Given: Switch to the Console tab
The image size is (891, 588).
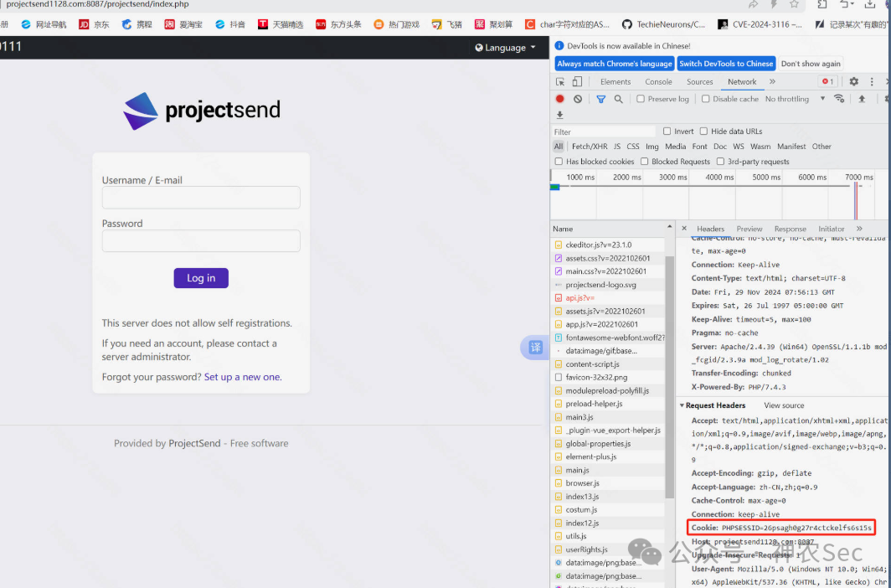Looking at the screenshot, I should (658, 82).
